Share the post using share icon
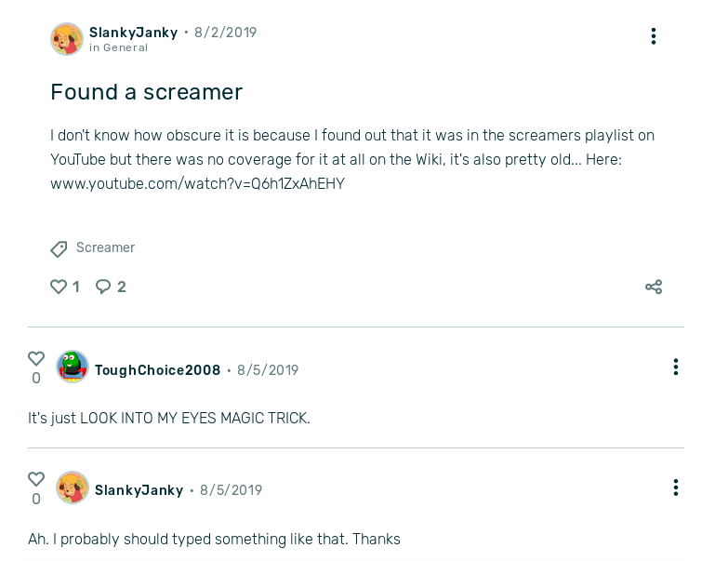This screenshot has height=561, width=728. coord(654,287)
